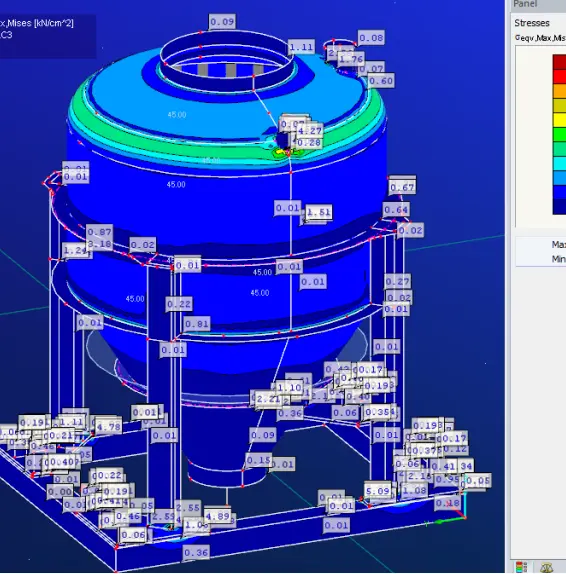Click the 0.27 stress value label

(x=398, y=282)
